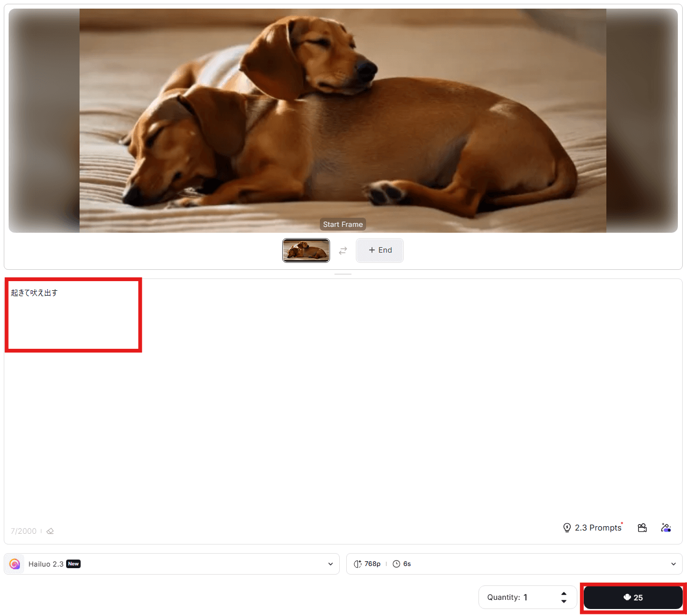Click the lightbulb icon beside 2.3 Prompts
This screenshot has height=616, width=687.
click(567, 528)
